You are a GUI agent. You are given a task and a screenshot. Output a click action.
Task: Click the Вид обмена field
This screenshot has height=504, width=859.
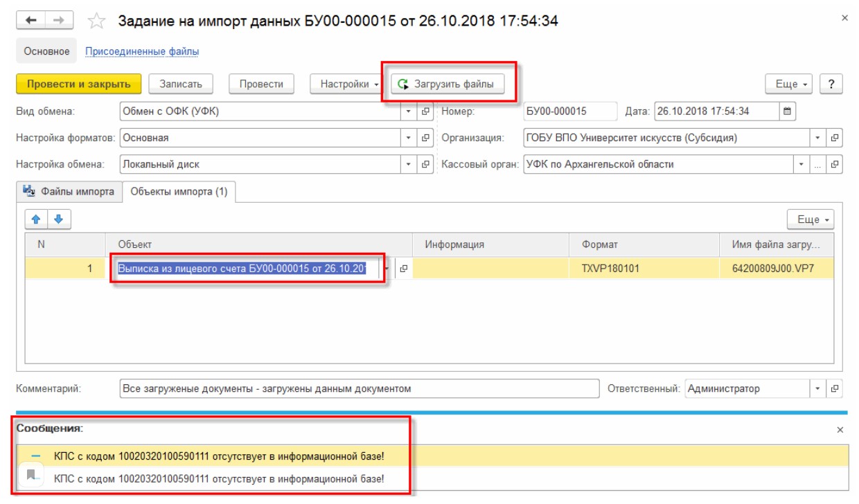(260, 111)
